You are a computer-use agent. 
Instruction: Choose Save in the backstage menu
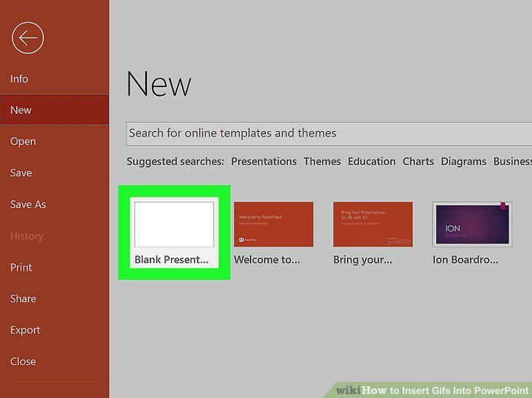[x=21, y=173]
